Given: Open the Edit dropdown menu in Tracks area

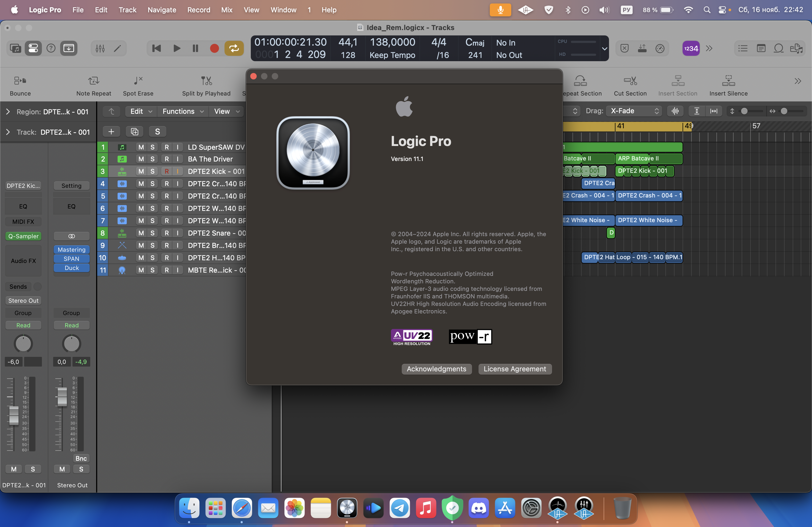Looking at the screenshot, I should pos(141,111).
